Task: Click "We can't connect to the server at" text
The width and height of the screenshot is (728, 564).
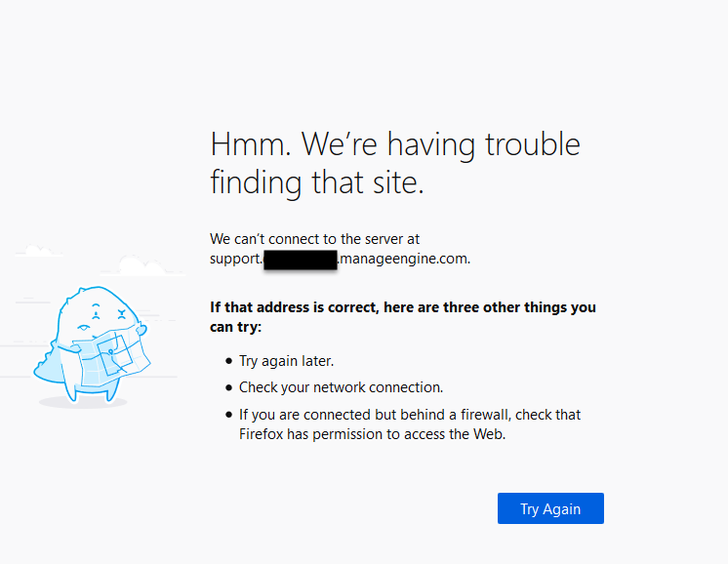Action: pos(314,239)
